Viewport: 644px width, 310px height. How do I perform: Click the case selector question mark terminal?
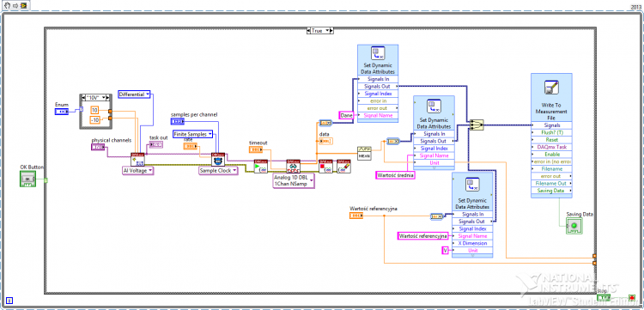pos(46,179)
